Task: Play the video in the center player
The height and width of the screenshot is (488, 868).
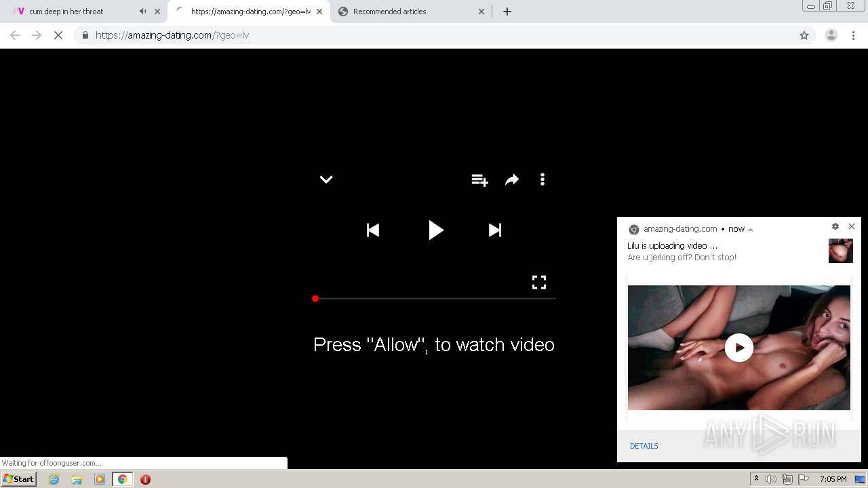Action: pyautogui.click(x=435, y=230)
